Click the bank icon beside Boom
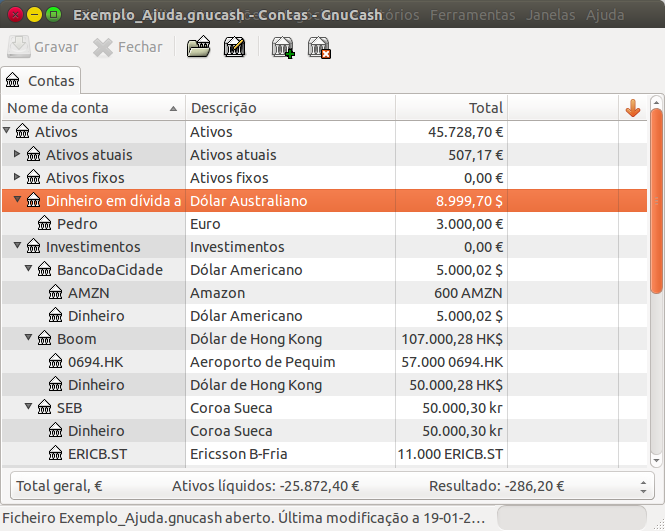Image resolution: width=665 pixels, height=531 pixels. point(45,338)
